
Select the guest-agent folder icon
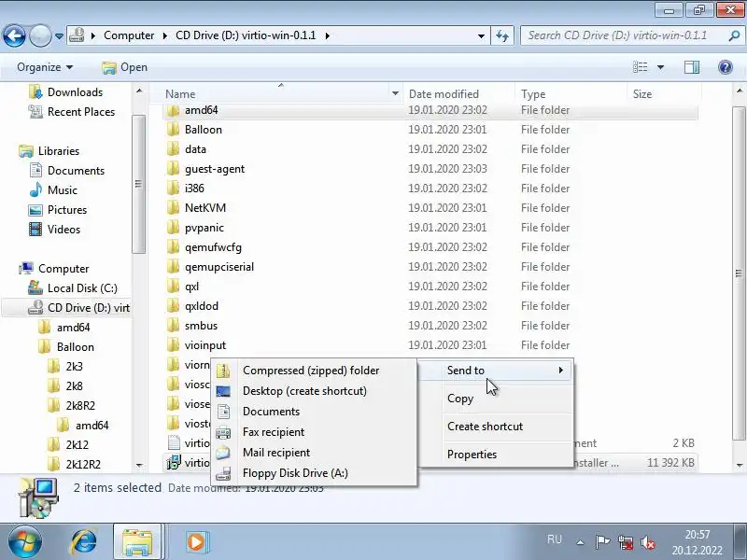pos(174,169)
